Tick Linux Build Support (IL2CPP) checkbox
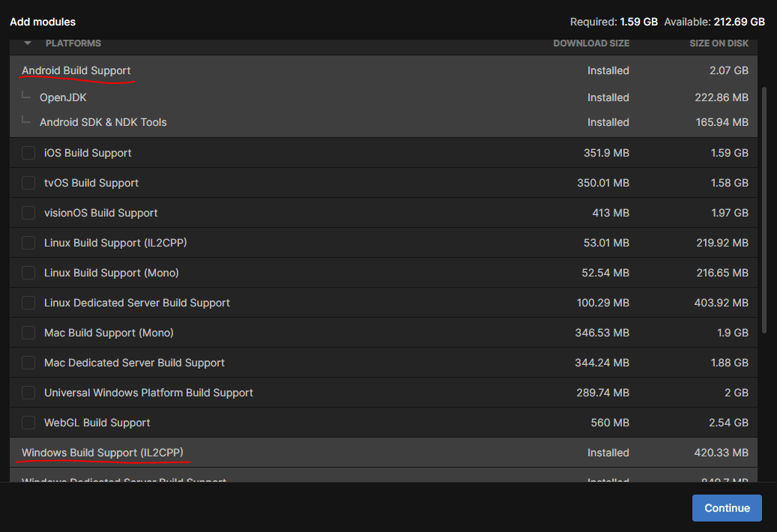 coord(28,243)
